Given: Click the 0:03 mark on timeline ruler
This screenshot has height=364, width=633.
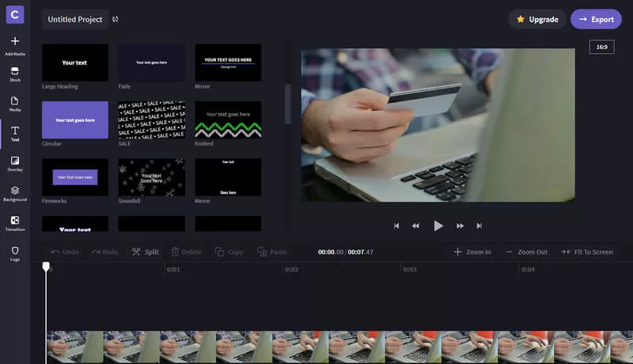Looking at the screenshot, I should tap(410, 269).
